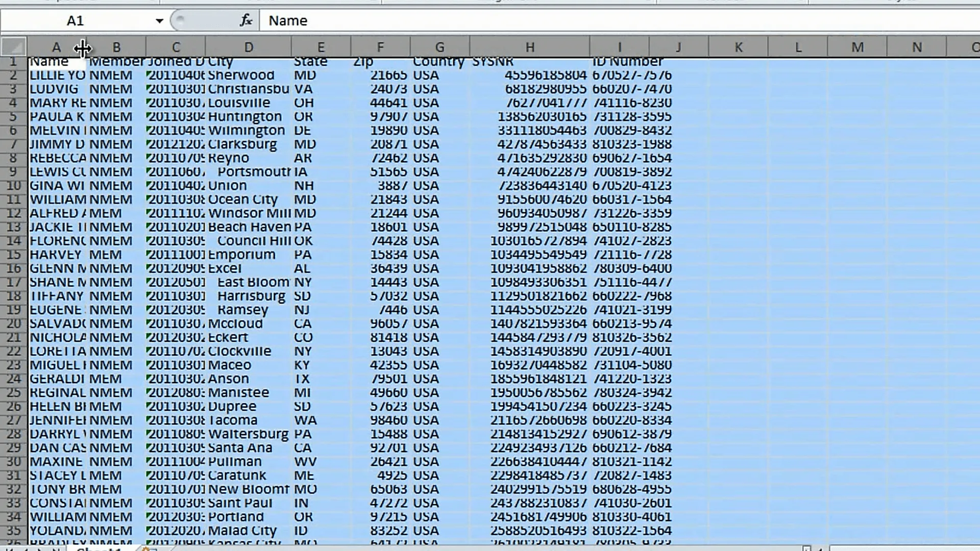Open the Name Box dropdown arrow
The width and height of the screenshot is (980, 551).
(x=159, y=21)
